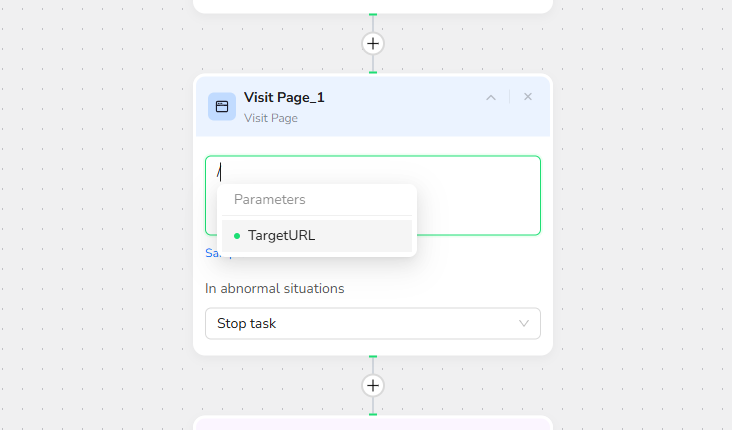Click the Visit Page subtitle text
732x430 pixels.
271,118
